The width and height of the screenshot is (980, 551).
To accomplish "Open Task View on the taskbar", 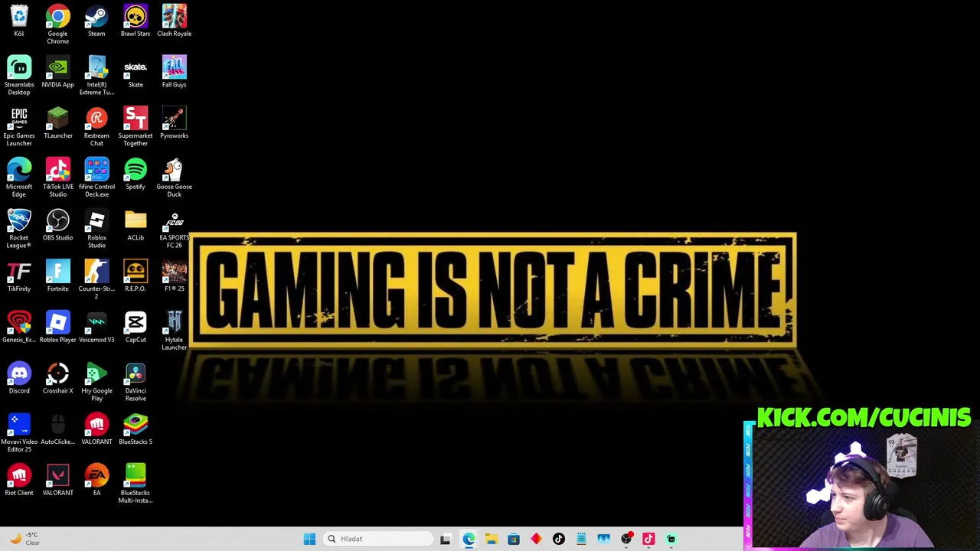I will pyautogui.click(x=446, y=539).
